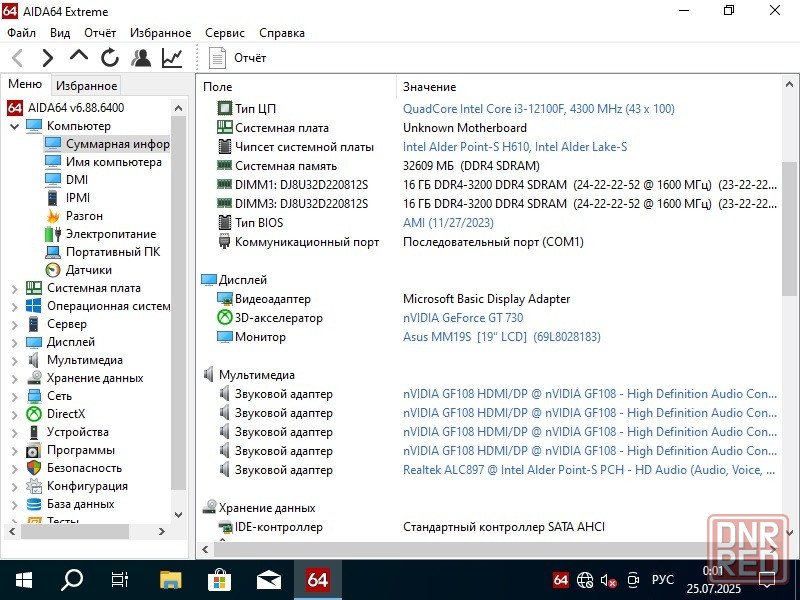The width and height of the screenshot is (800, 600).
Task: Select the Конфигурация gear icon
Action: 34,486
